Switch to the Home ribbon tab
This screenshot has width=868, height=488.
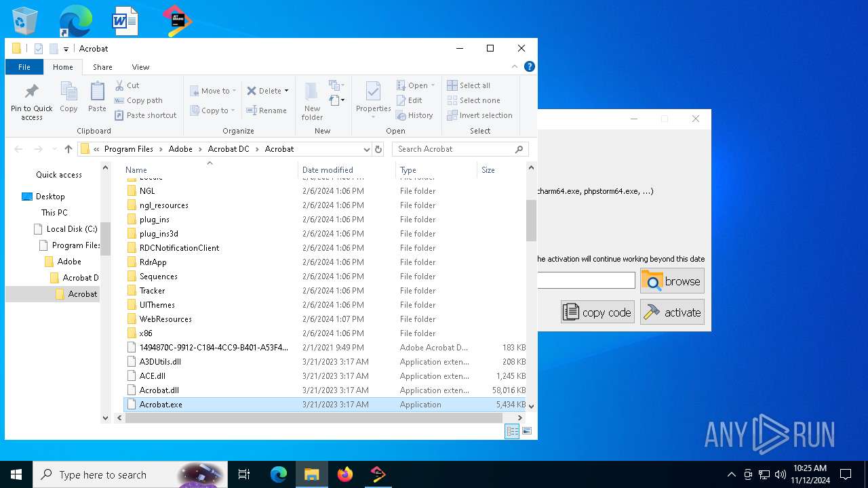(x=63, y=67)
